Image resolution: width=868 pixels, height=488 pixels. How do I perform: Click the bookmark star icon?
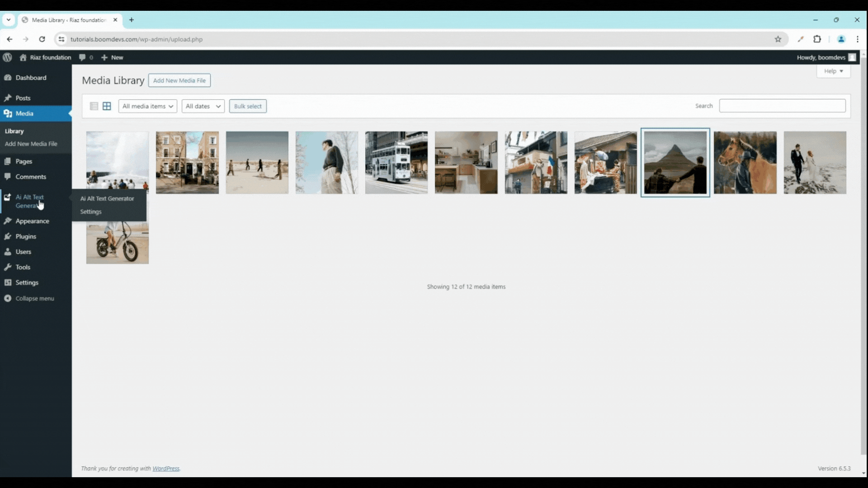pos(778,39)
